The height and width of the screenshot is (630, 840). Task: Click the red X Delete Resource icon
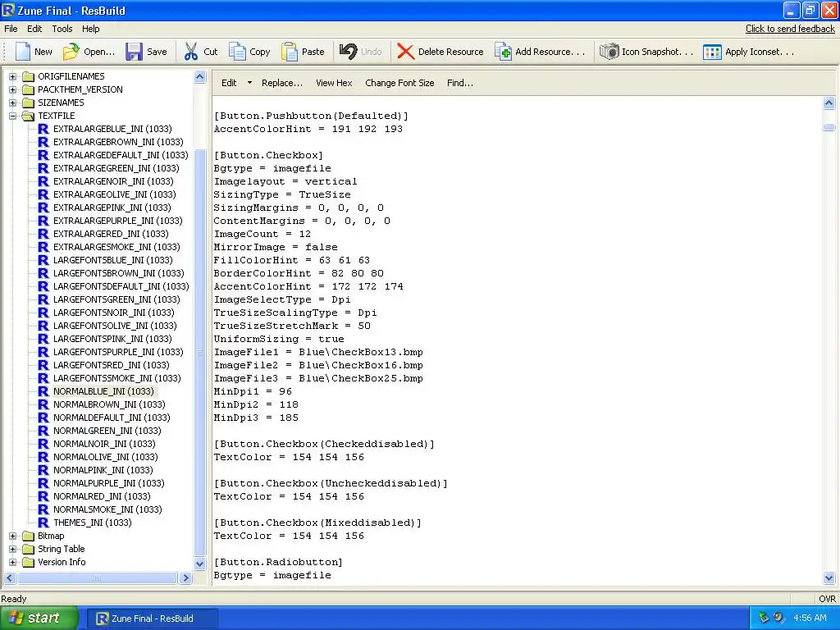405,52
